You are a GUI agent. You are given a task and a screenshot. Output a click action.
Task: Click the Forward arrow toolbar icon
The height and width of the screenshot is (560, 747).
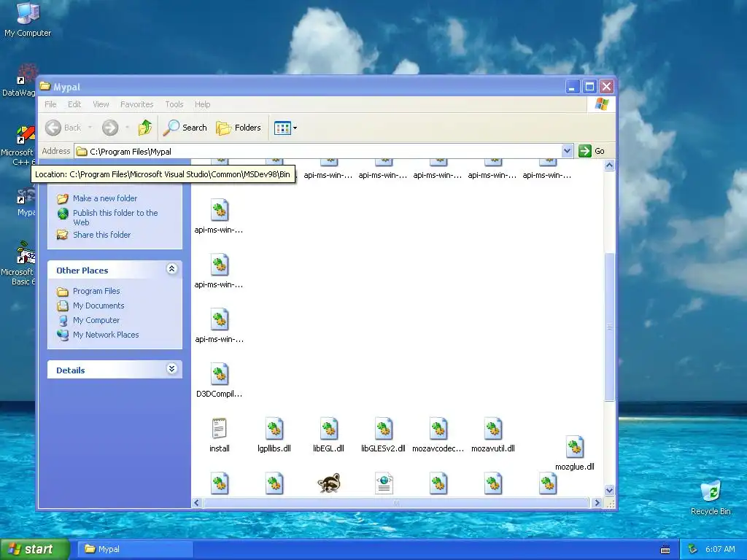point(110,128)
